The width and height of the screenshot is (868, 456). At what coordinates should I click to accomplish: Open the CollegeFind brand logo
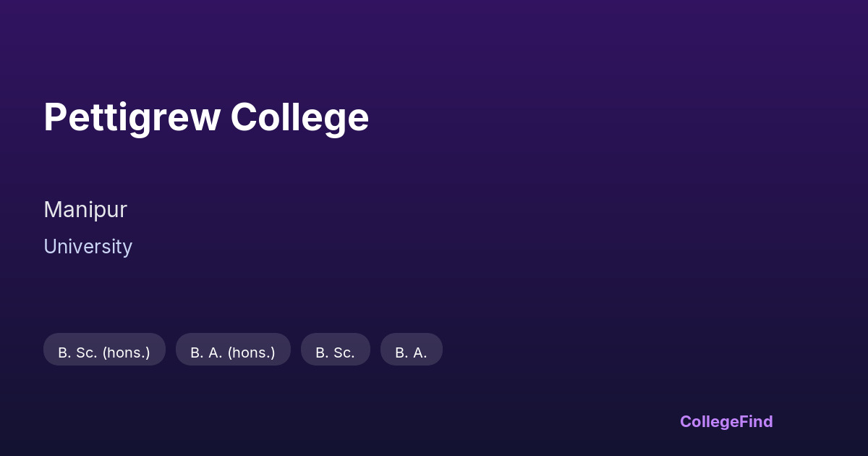(726, 421)
